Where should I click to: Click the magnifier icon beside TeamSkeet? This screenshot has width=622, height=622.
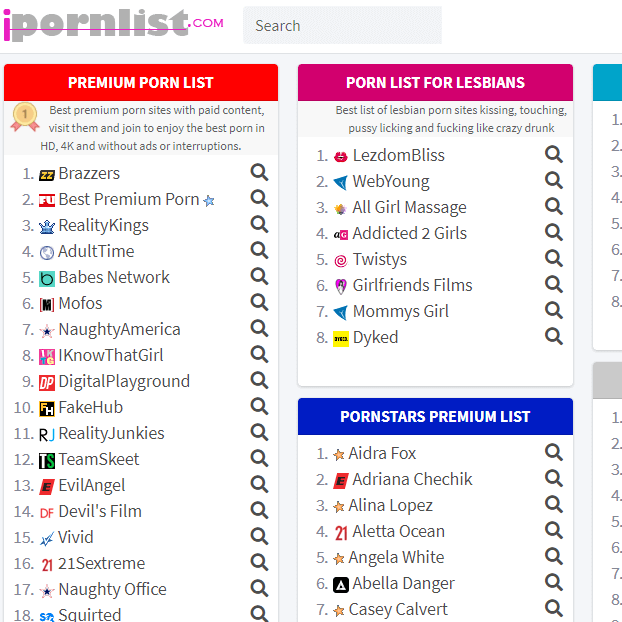click(259, 458)
